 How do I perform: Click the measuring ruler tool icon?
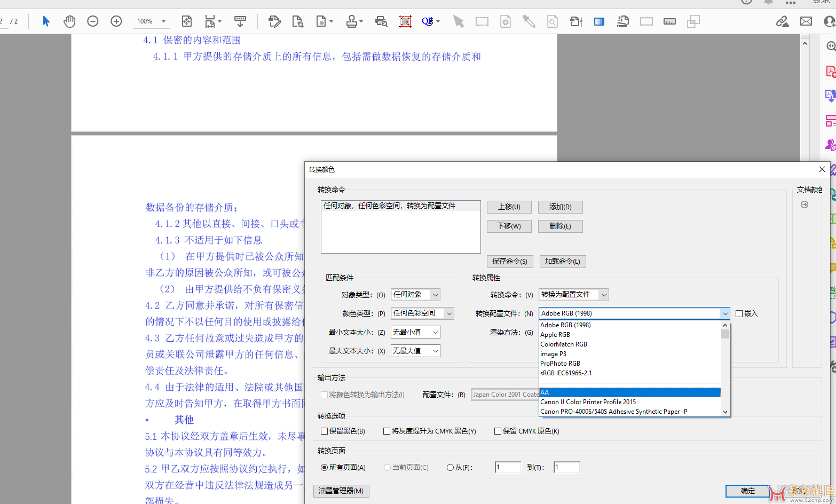coord(669,21)
